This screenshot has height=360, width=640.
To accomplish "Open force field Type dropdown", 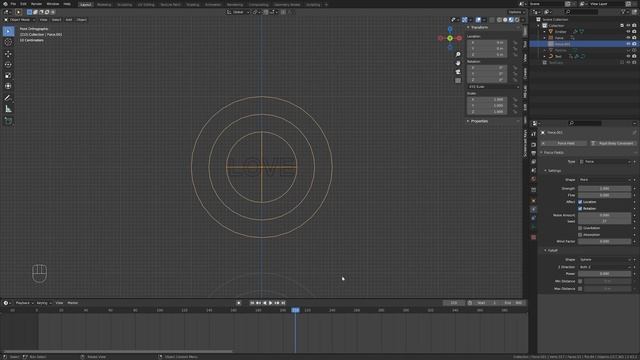I will tap(605, 162).
